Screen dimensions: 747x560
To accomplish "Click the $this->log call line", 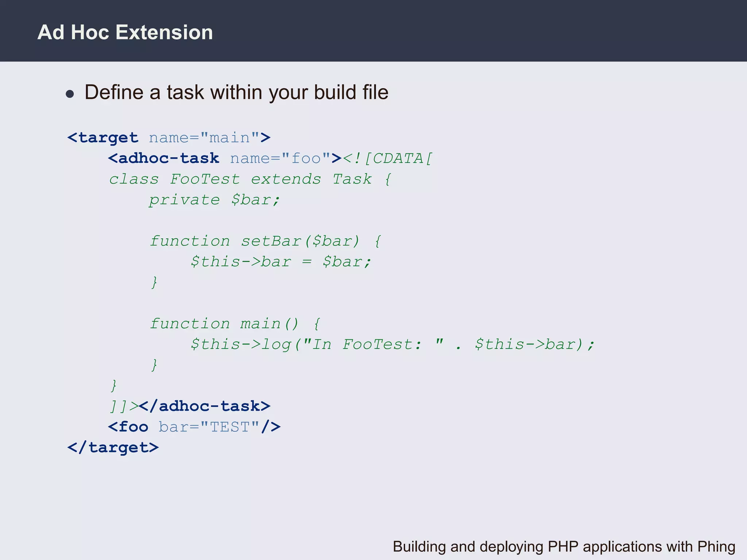I will (392, 345).
